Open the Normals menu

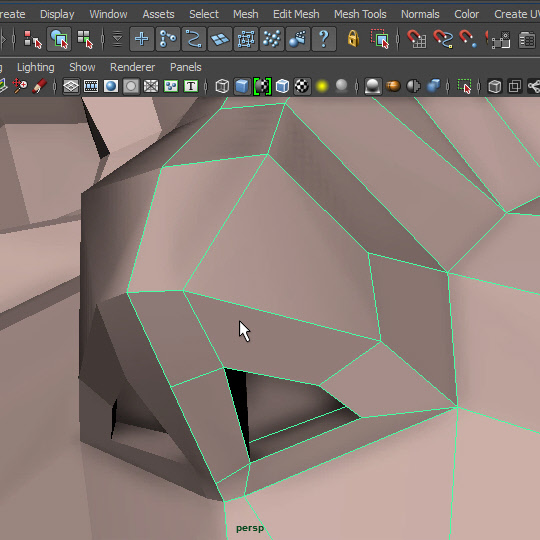point(420,14)
